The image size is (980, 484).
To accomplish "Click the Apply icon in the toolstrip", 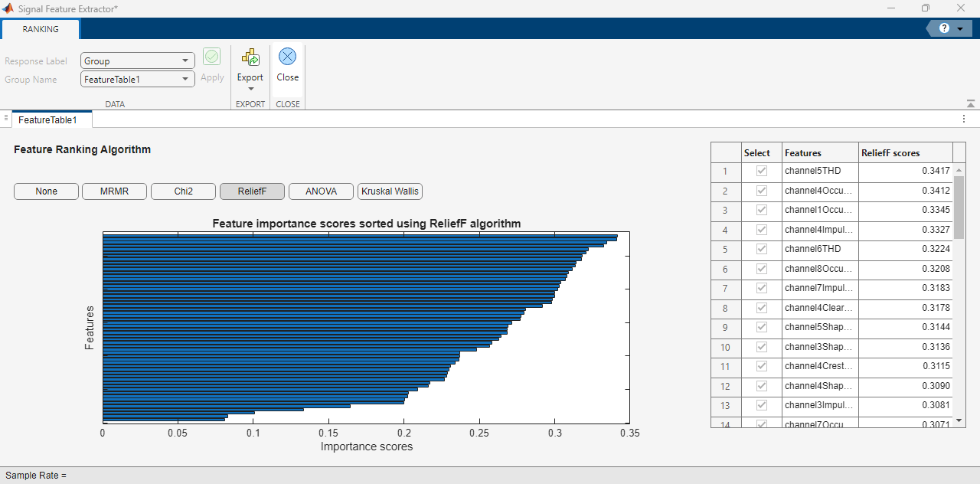I will click(212, 56).
